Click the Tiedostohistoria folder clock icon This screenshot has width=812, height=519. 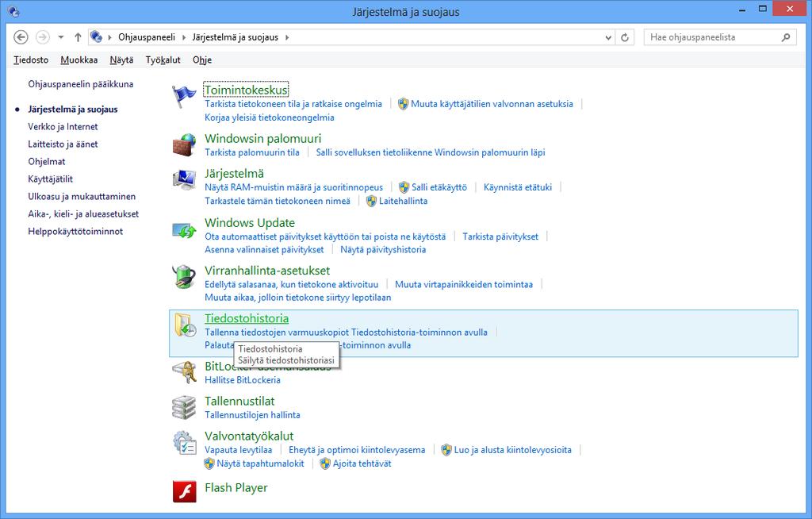coord(184,325)
